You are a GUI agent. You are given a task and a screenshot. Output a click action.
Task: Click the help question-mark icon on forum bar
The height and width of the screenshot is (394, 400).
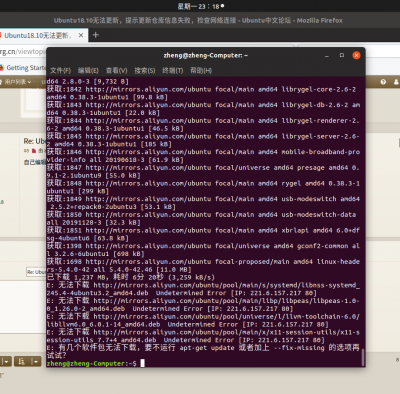pyautogui.click(x=383, y=82)
